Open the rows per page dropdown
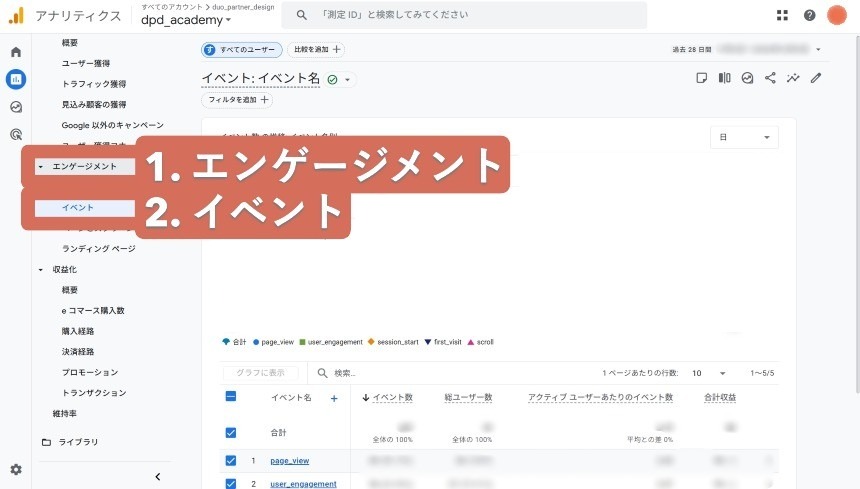This screenshot has height=489, width=860. pyautogui.click(x=708, y=373)
